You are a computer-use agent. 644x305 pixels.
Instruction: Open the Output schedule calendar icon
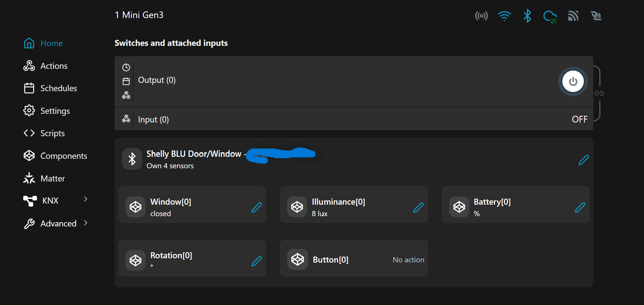coord(126,81)
